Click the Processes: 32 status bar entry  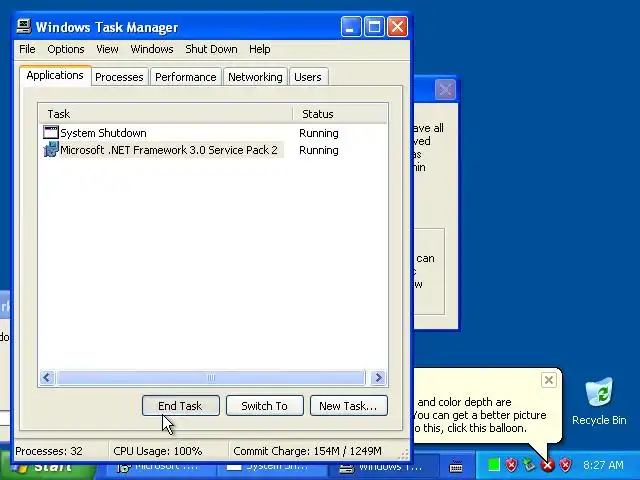point(49,451)
